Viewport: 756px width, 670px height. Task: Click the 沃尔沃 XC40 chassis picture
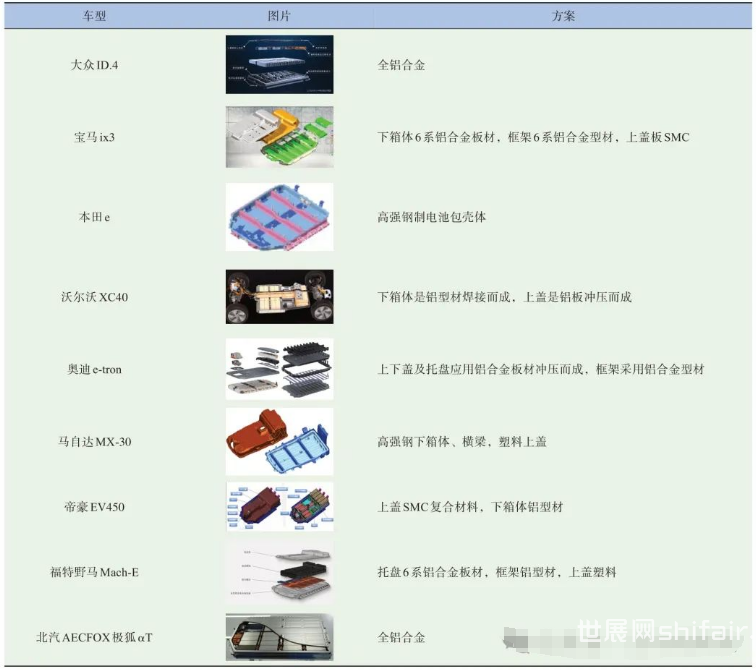[x=279, y=297]
